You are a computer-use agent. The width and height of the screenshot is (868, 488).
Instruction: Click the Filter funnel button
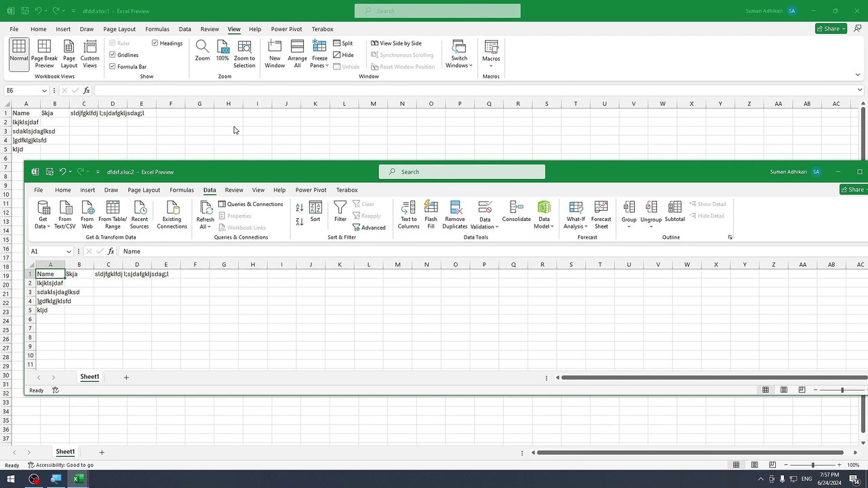[x=340, y=211]
